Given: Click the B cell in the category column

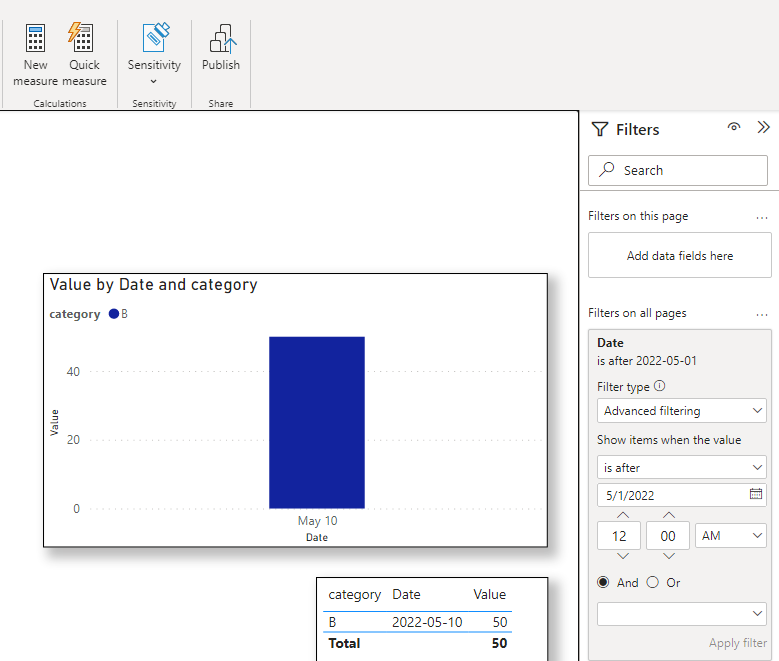Looking at the screenshot, I should tap(332, 622).
